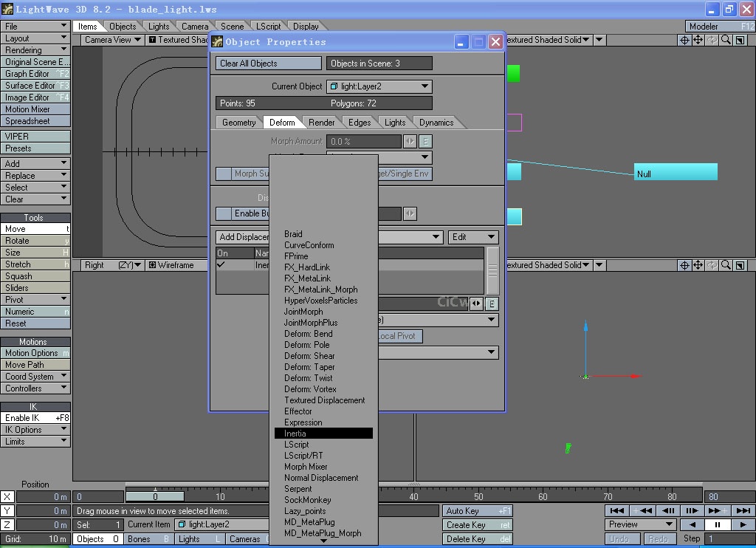Viewport: 756px width, 548px height.
Task: Switch to the Scene tab in the top bar
Action: tap(232, 27)
